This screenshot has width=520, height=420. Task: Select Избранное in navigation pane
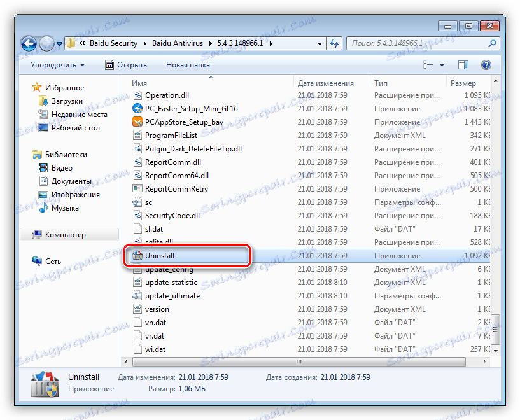[64, 88]
